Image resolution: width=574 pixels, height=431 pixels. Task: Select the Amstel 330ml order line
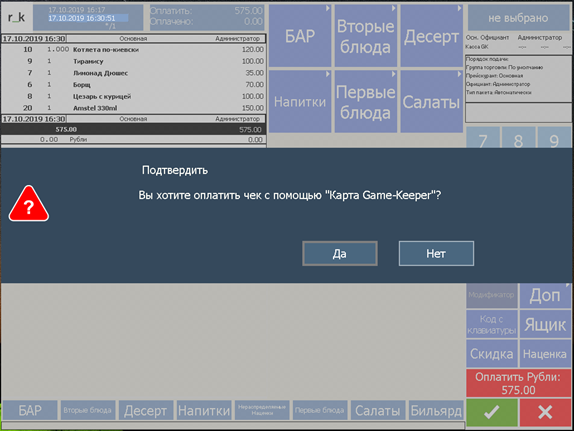click(133, 108)
